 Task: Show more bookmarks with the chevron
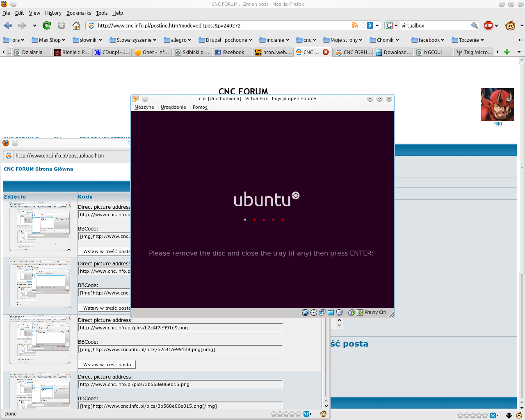tap(520, 40)
